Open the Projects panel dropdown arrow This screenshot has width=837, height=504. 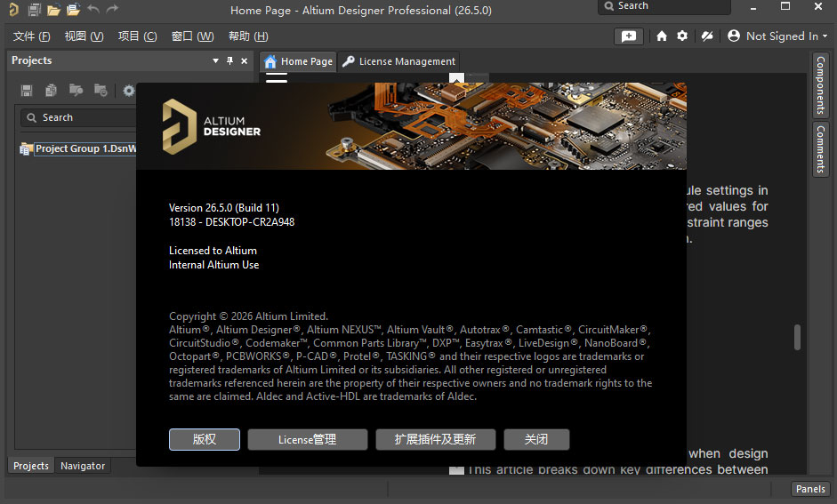click(x=215, y=60)
